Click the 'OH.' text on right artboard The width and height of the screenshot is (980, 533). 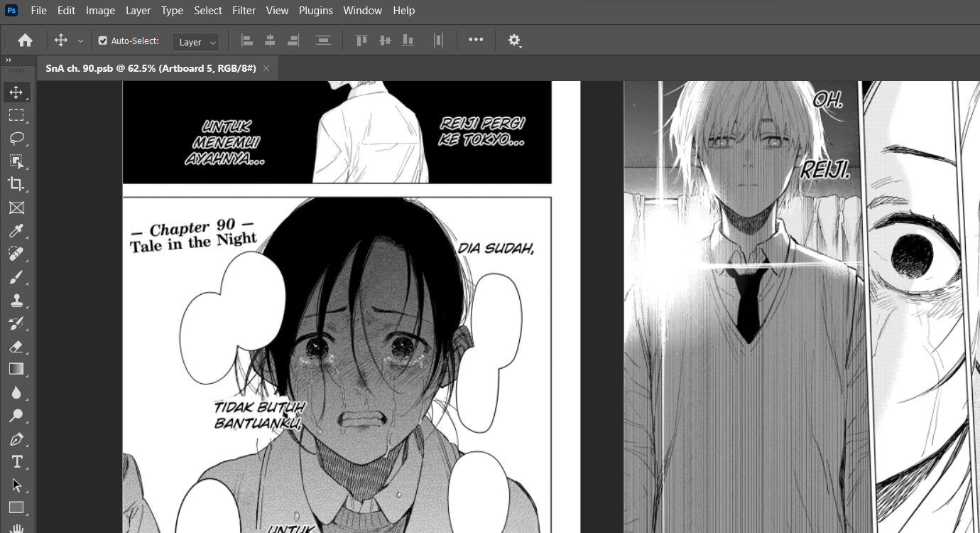(x=827, y=99)
